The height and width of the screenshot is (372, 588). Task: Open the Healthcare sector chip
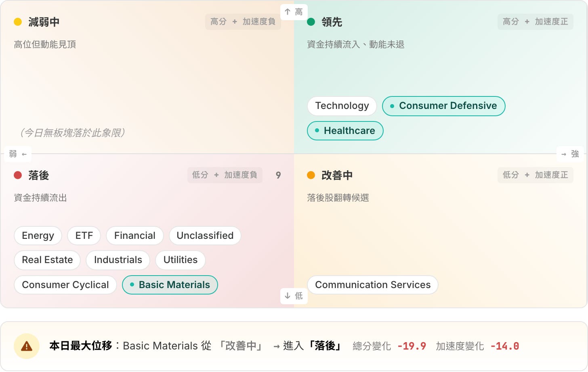(x=345, y=131)
